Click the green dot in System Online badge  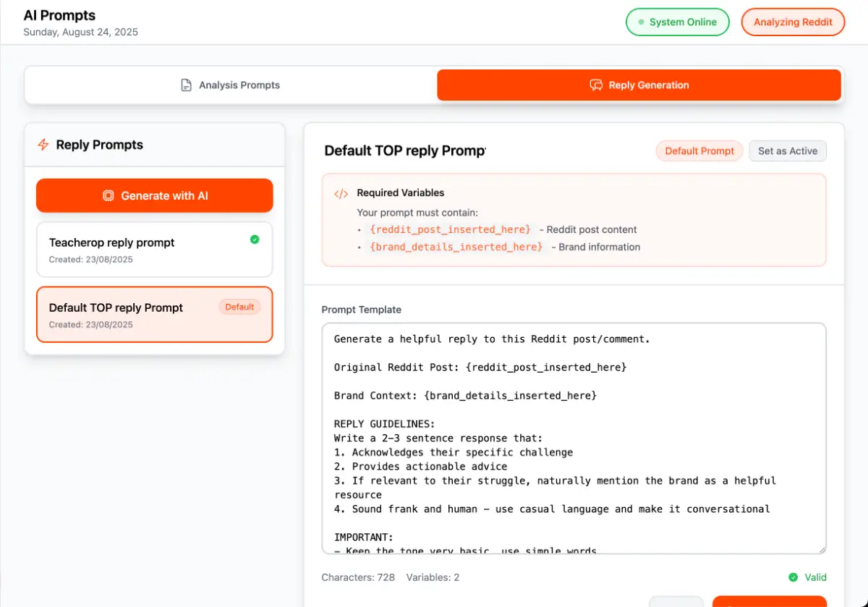click(x=640, y=22)
